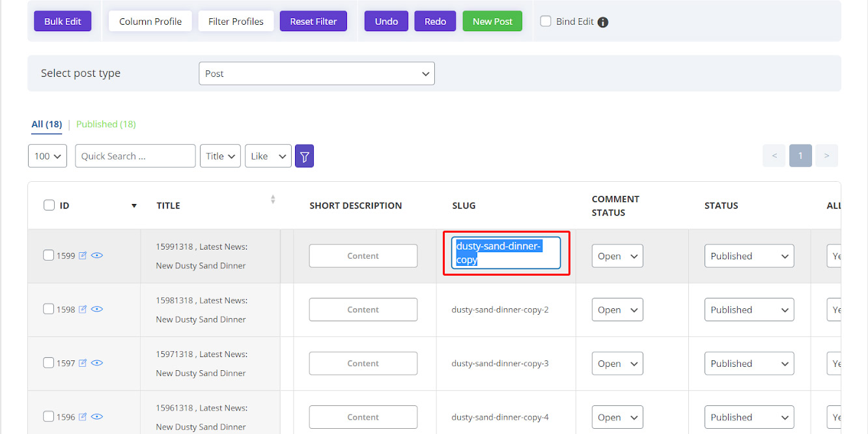Open the edit icon for post 1596
The width and height of the screenshot is (868, 434).
[x=83, y=417]
